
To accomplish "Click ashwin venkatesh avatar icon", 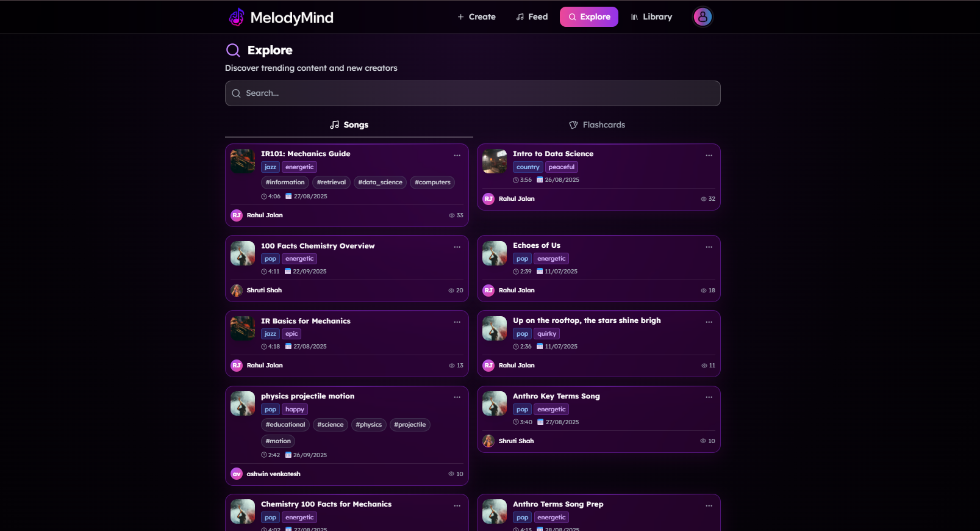I will click(237, 474).
